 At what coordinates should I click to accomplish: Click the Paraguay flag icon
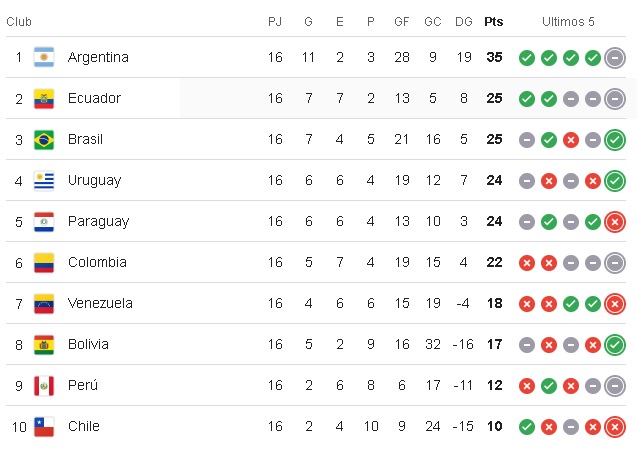tap(43, 222)
